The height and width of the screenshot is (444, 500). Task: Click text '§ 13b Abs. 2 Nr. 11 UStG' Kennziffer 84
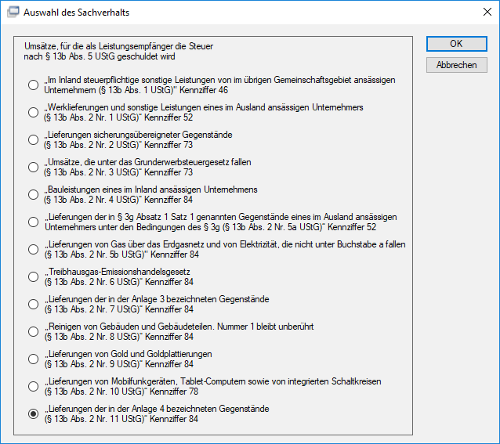click(121, 419)
